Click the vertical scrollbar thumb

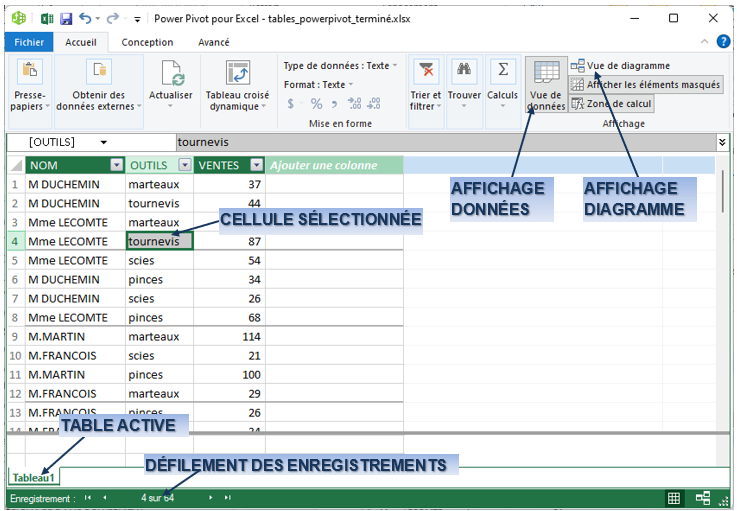(723, 192)
